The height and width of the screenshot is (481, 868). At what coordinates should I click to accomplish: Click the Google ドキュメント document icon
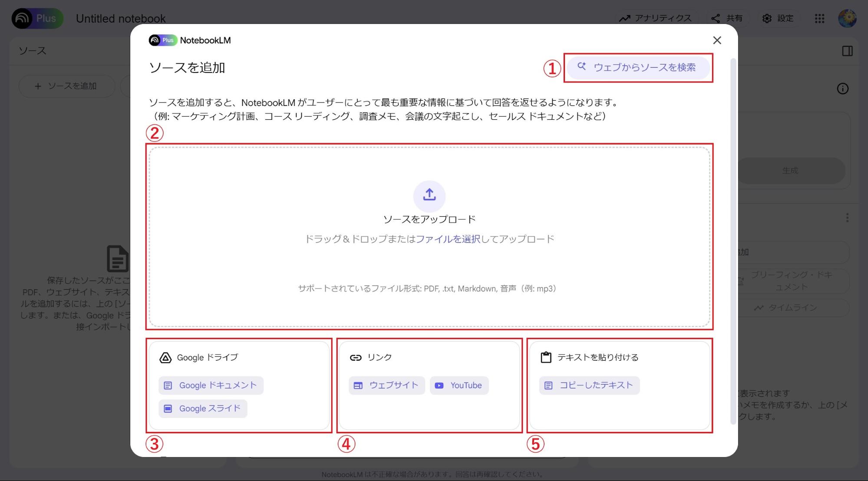point(168,385)
